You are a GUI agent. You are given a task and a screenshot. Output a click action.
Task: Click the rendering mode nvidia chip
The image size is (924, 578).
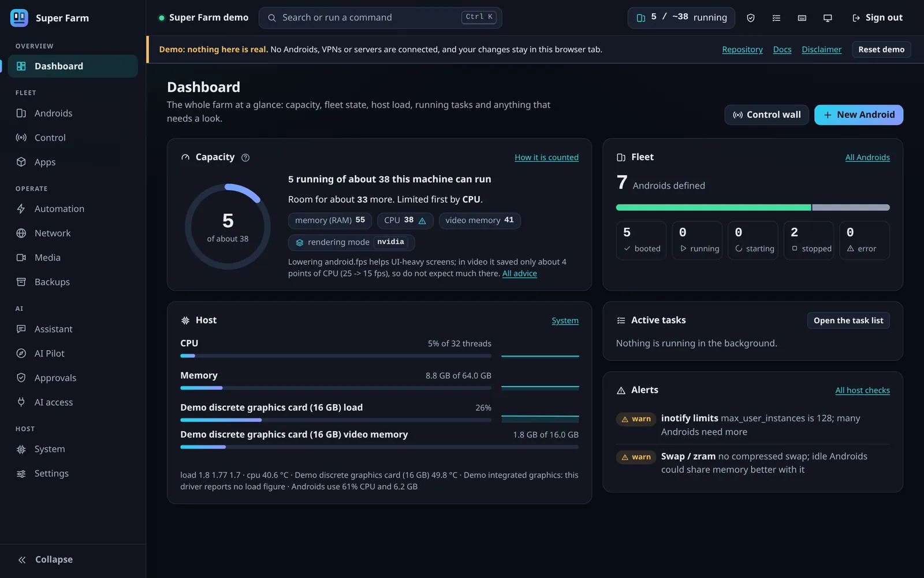pyautogui.click(x=351, y=242)
